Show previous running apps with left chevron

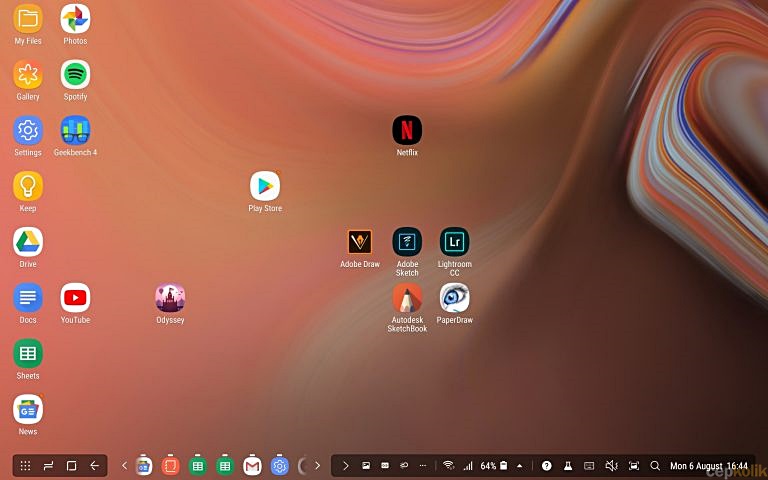pyautogui.click(x=124, y=466)
